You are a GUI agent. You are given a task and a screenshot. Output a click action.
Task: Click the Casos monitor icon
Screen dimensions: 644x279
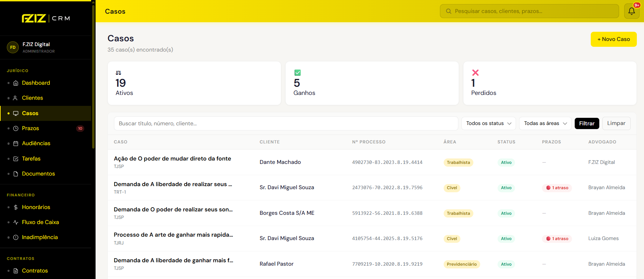pyautogui.click(x=16, y=113)
